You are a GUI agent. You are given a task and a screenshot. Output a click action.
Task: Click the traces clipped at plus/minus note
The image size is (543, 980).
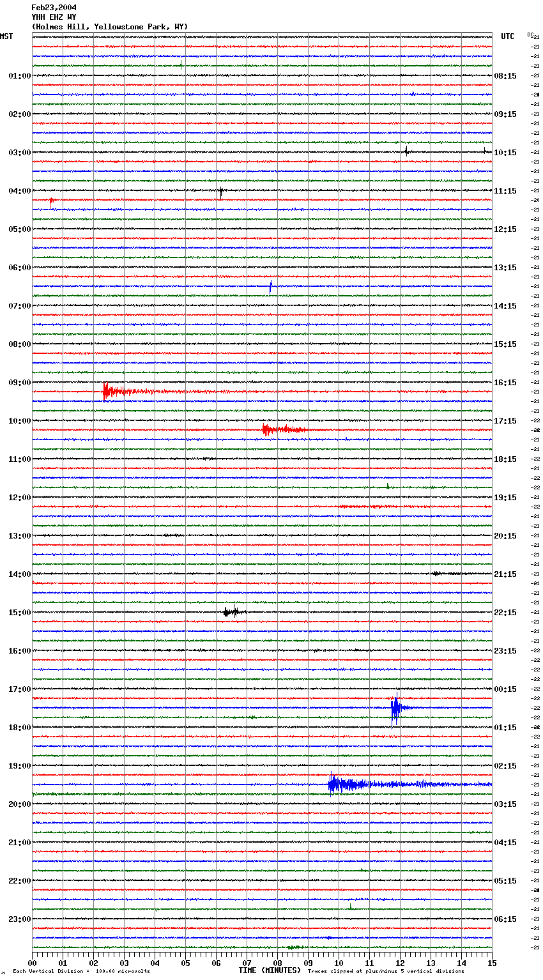pos(386,971)
